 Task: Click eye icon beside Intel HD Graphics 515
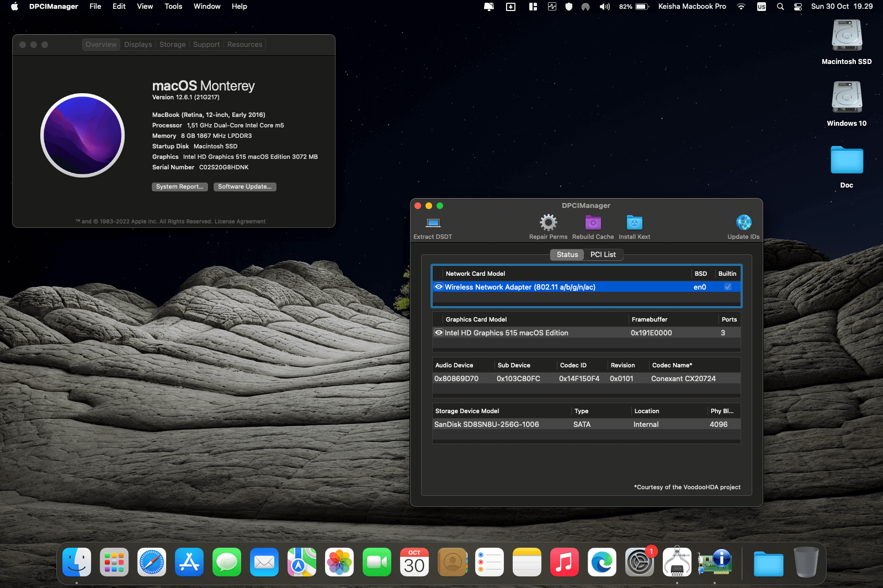click(x=439, y=333)
